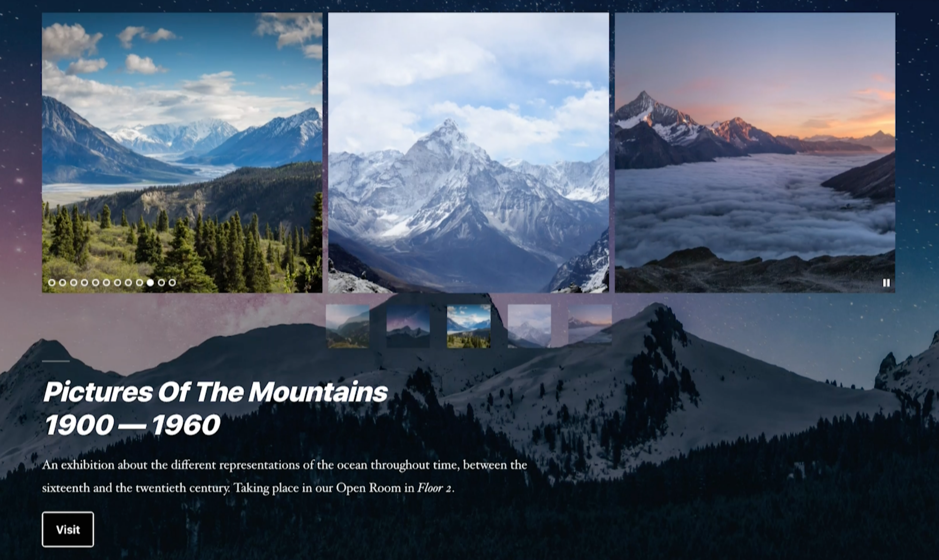Select the second carousel pagination dot

tap(62, 283)
